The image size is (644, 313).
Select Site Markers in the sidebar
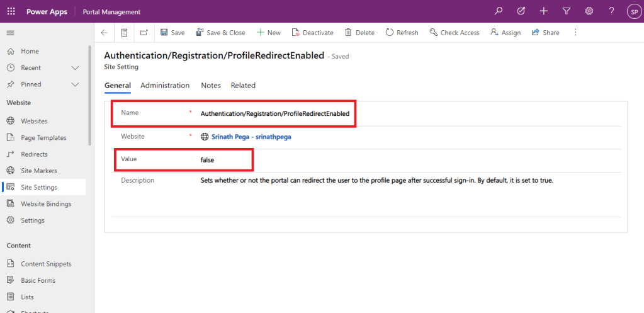39,171
